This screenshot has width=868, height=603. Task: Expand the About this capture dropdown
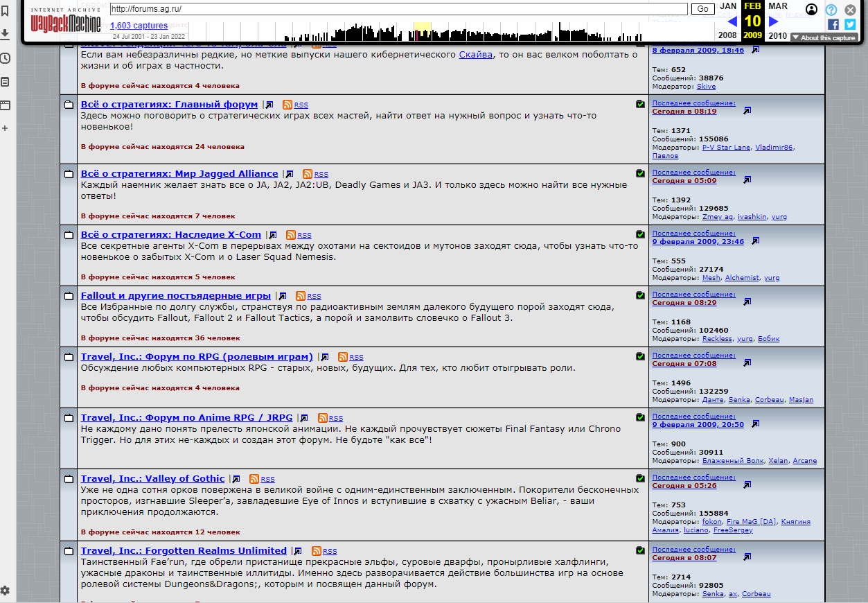824,37
